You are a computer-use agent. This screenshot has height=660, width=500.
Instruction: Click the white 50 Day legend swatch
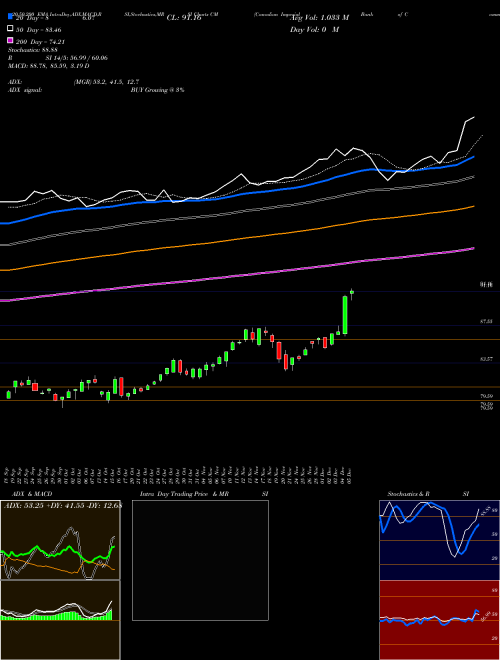pos(10,29)
